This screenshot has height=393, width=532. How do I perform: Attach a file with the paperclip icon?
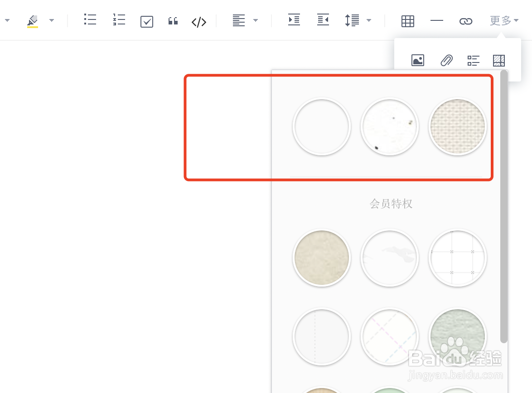tap(446, 60)
